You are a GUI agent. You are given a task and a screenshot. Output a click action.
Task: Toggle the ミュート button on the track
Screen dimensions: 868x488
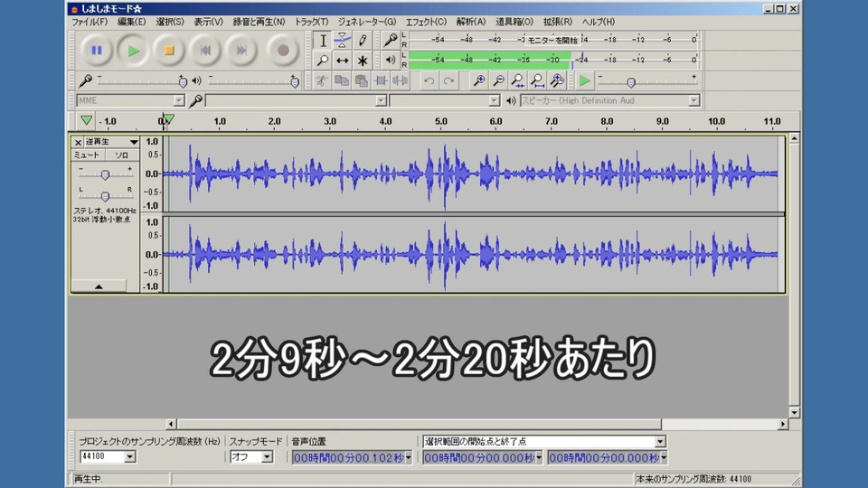click(x=87, y=155)
